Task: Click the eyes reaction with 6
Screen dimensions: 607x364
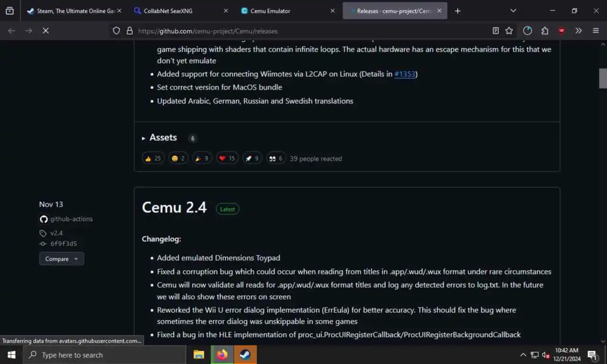Action: pos(276,158)
